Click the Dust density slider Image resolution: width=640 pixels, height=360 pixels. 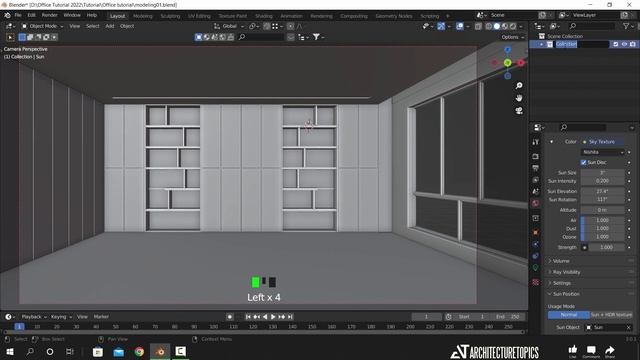tap(602, 229)
